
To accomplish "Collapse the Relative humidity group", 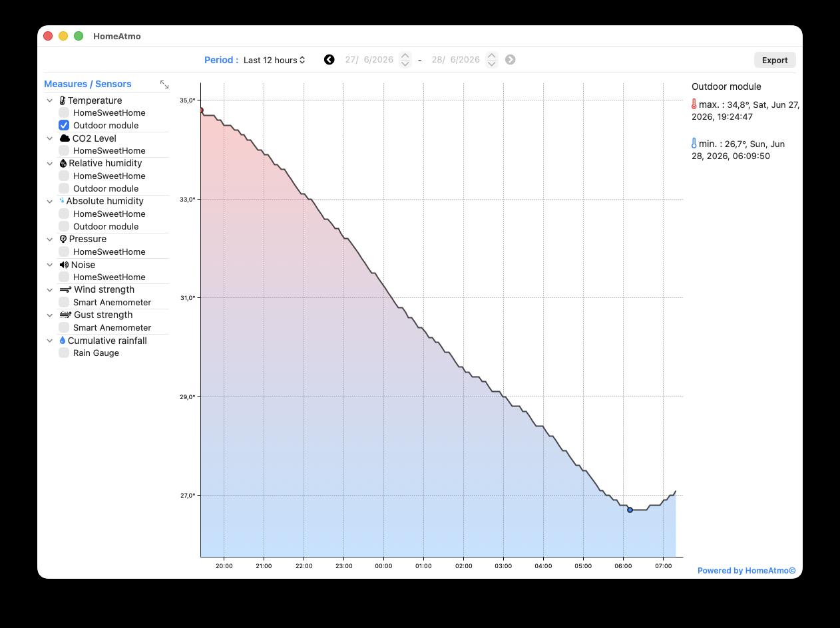I will tap(50, 163).
